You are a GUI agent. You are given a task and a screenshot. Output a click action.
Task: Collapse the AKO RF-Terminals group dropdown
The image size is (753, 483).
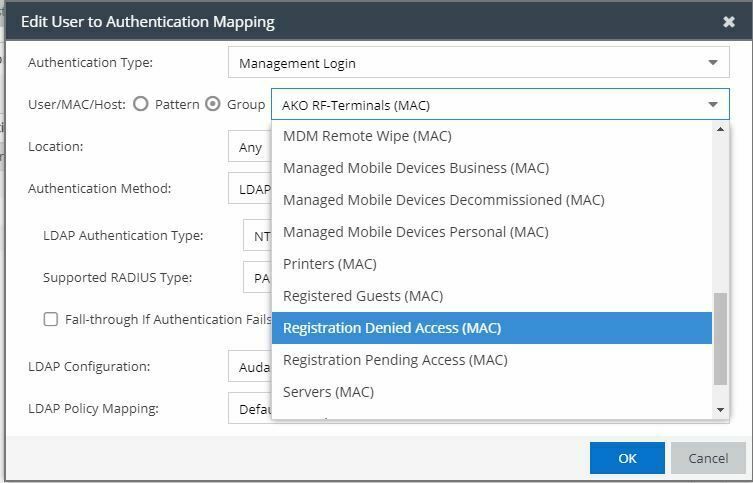click(x=712, y=105)
